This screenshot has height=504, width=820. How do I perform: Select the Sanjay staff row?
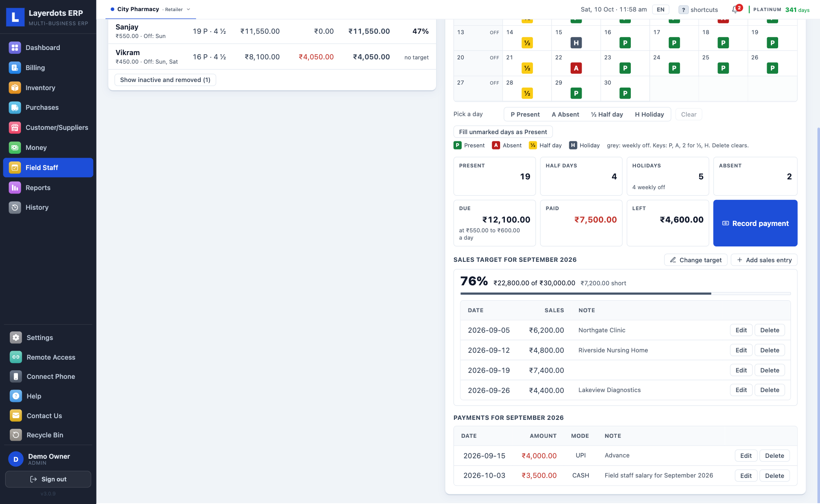tap(272, 31)
